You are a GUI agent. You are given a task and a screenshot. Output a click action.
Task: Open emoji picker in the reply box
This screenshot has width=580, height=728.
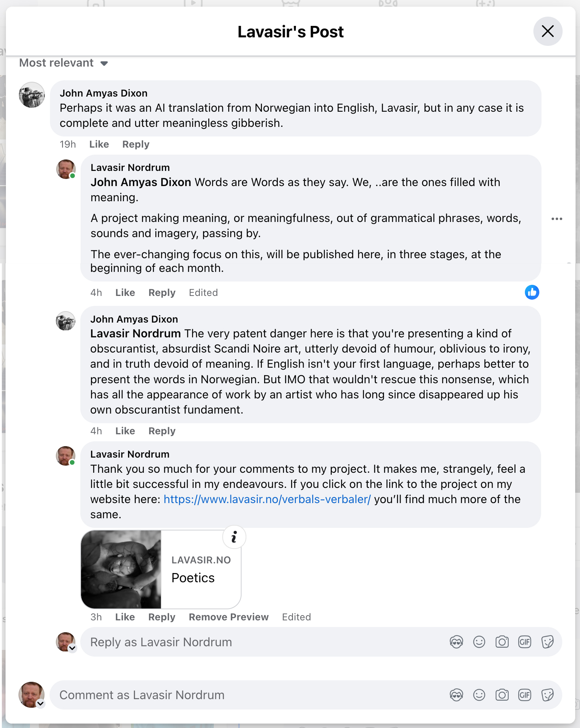pos(479,642)
